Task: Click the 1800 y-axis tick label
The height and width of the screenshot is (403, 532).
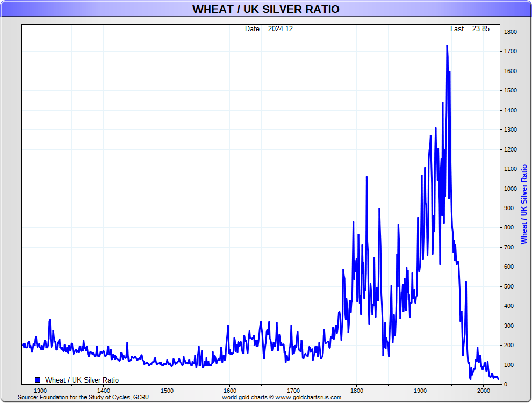Action: 510,32
